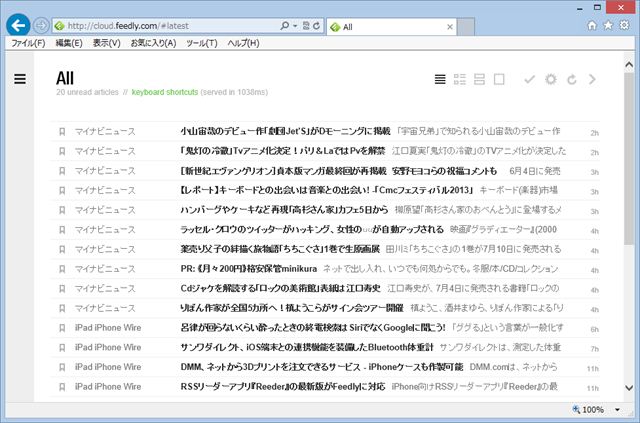
Task: Bookmark the Siri Google 終電検索 article
Action: click(62, 327)
